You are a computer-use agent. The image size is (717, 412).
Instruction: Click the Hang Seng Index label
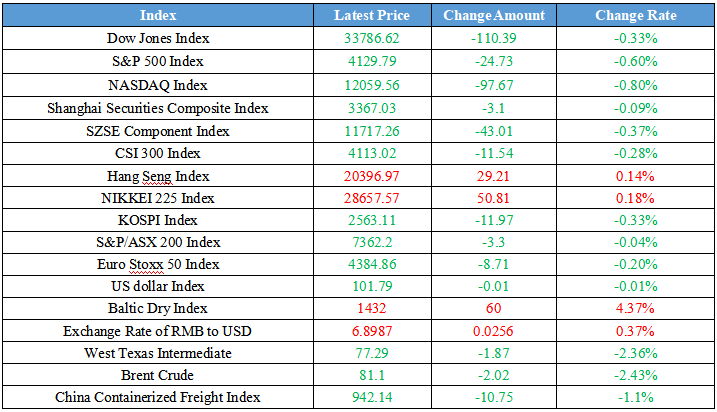click(158, 176)
